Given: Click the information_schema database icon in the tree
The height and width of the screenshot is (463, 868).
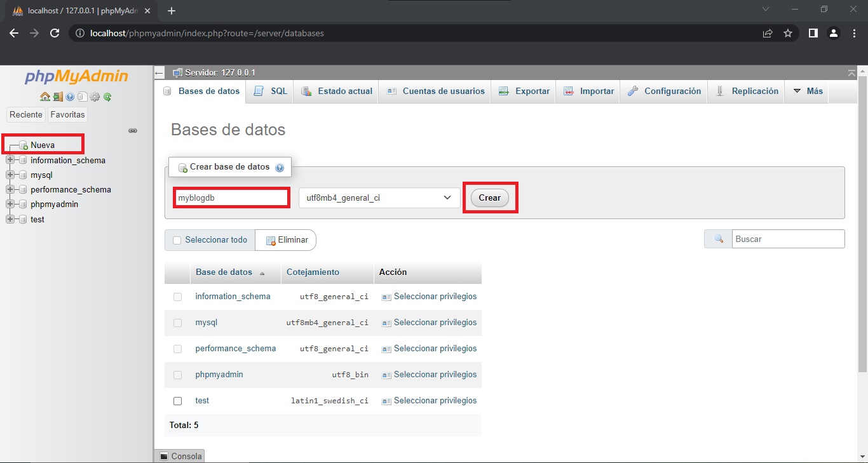Looking at the screenshot, I should 24,160.
